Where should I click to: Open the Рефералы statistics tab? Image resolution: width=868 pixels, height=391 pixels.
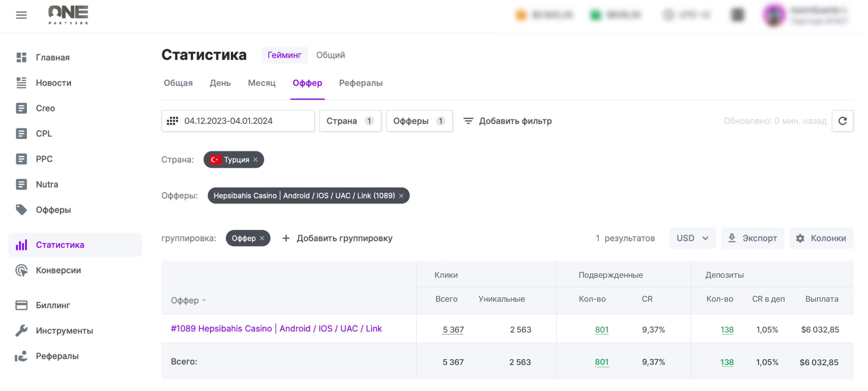click(361, 83)
